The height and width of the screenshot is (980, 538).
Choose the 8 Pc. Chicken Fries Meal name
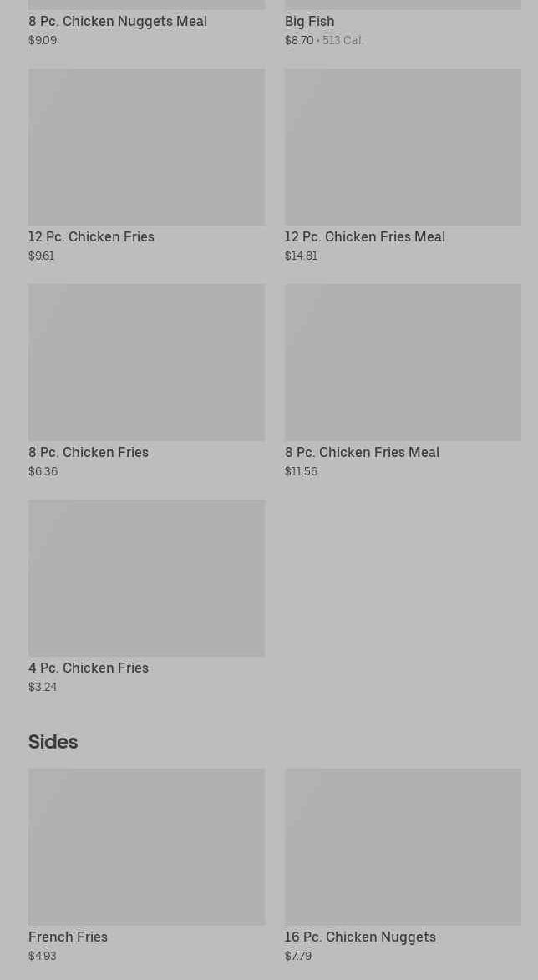(x=362, y=452)
